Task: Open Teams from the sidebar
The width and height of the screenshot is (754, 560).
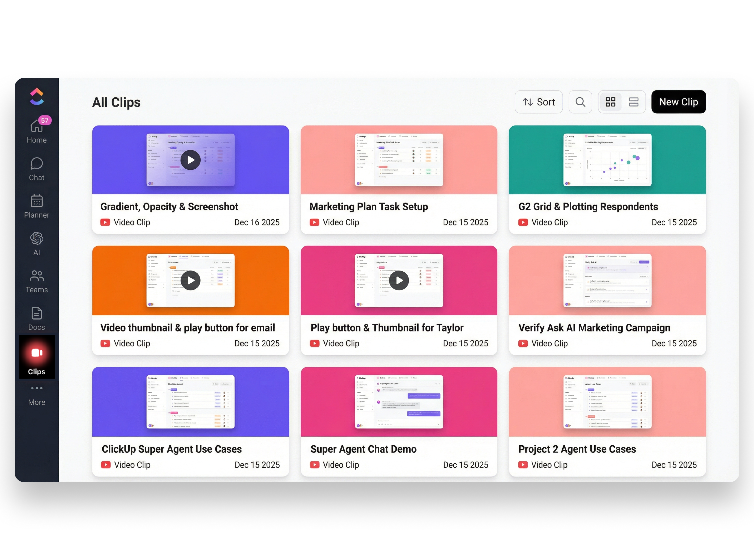Action: 37,276
